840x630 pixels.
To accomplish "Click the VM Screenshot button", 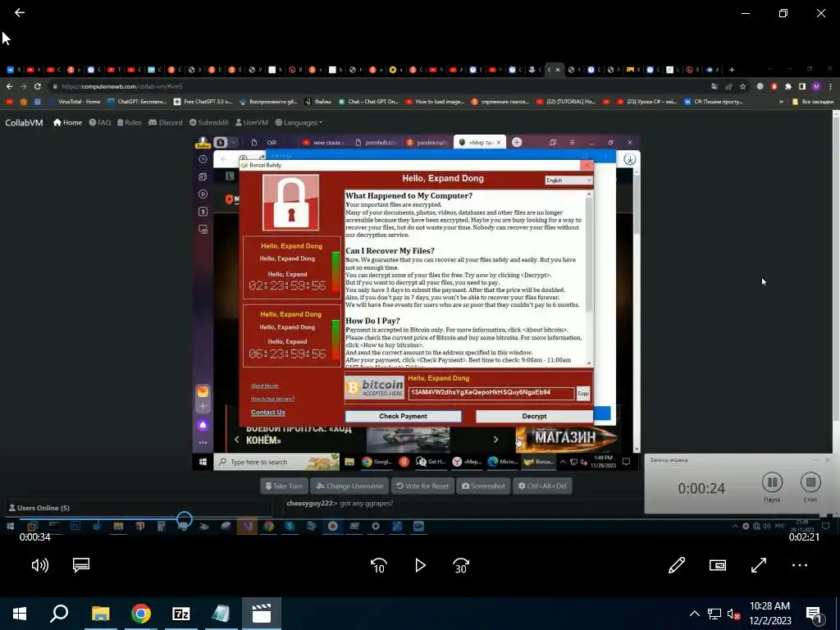I will [483, 486].
